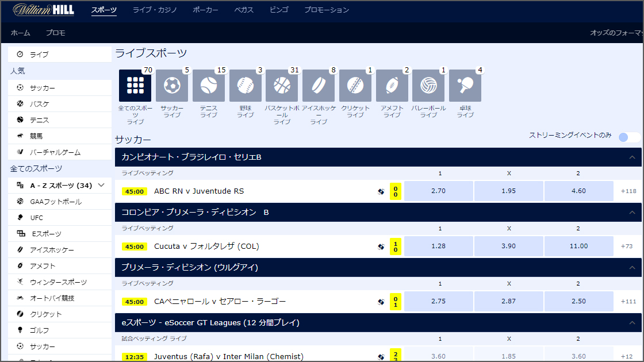Click the バーチャルゲーム icon in sidebar
Image resolution: width=644 pixels, height=362 pixels.
[x=20, y=152]
